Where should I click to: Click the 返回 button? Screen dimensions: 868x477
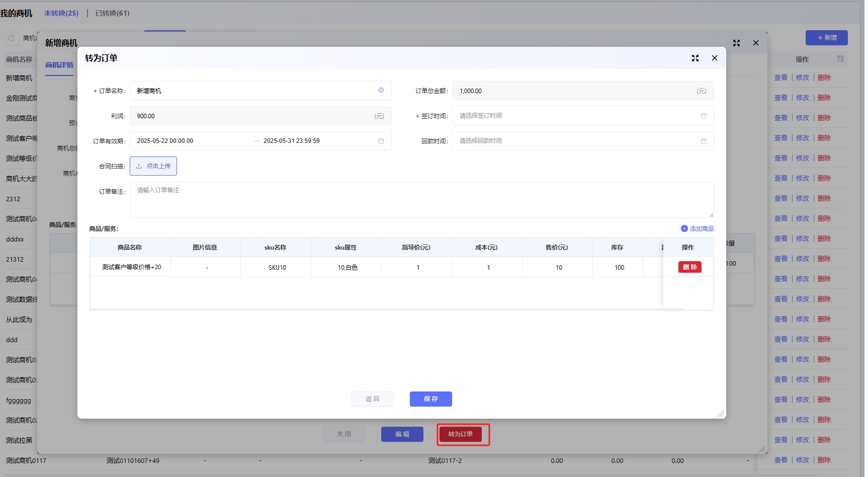(x=372, y=399)
